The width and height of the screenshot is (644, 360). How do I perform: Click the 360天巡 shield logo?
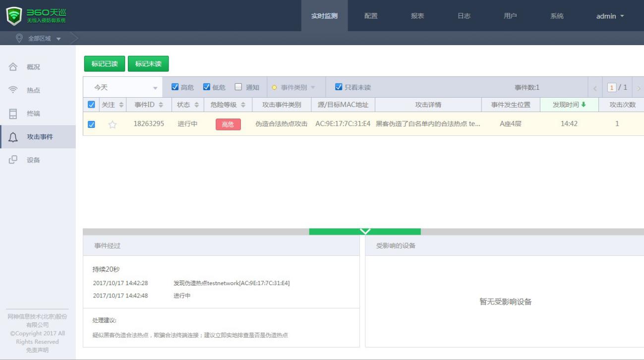click(x=14, y=16)
